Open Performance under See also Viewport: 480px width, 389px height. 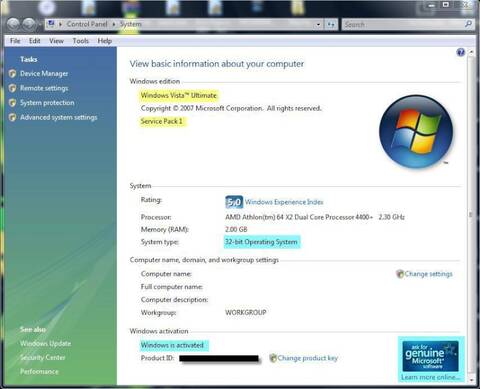[39, 371]
